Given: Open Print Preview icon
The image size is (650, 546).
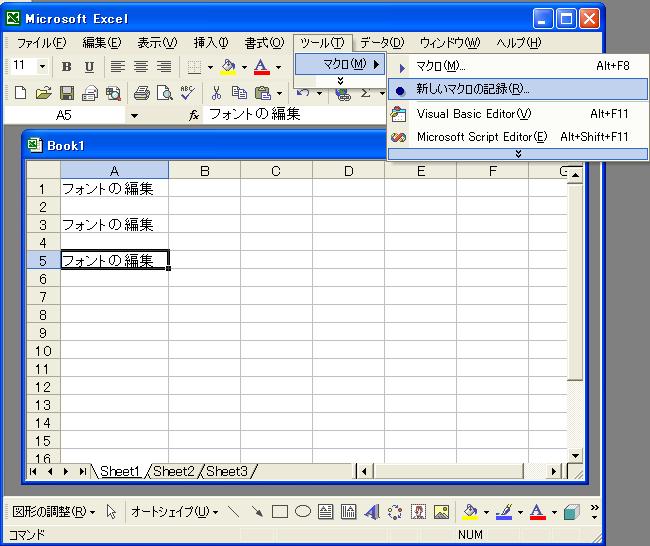Looking at the screenshot, I should click(x=165, y=93).
